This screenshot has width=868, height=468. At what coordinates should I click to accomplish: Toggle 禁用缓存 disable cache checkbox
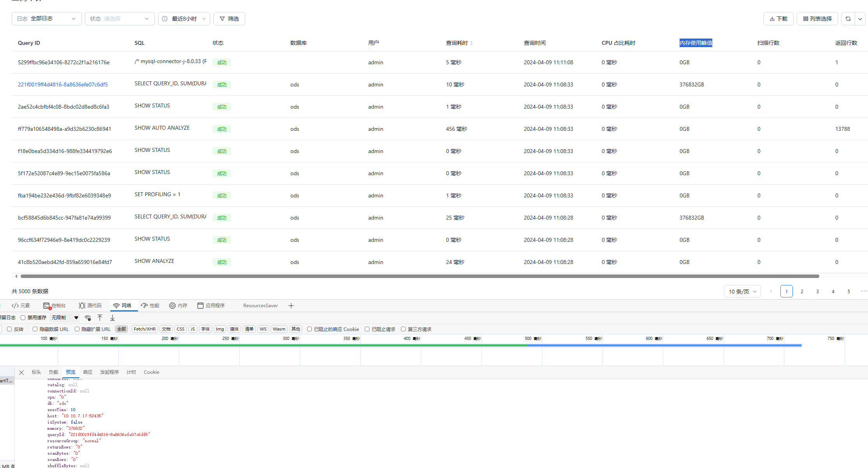[x=23, y=318]
